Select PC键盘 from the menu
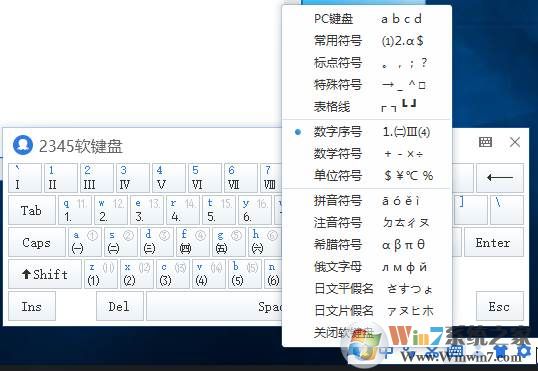This screenshot has height=371, width=538. (366, 19)
